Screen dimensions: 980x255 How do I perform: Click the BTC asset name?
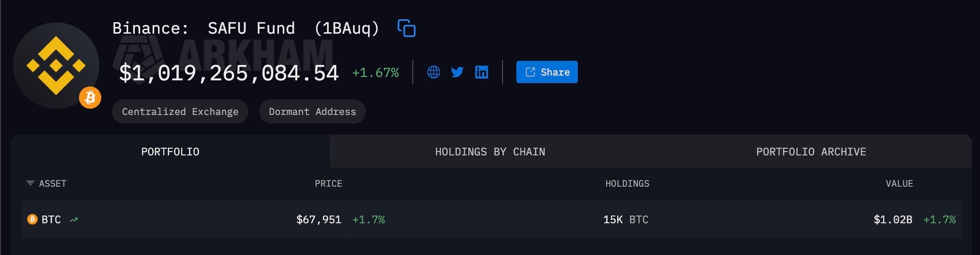click(51, 220)
